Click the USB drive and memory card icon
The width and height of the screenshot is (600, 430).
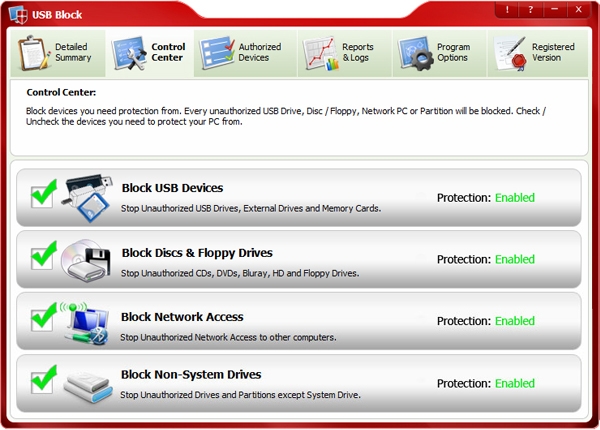[87, 198]
